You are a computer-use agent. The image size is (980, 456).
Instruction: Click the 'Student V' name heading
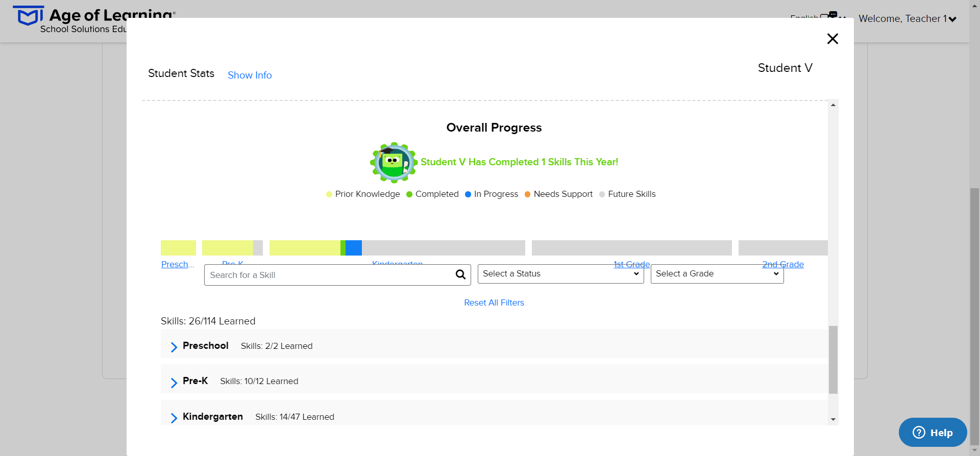tap(785, 68)
